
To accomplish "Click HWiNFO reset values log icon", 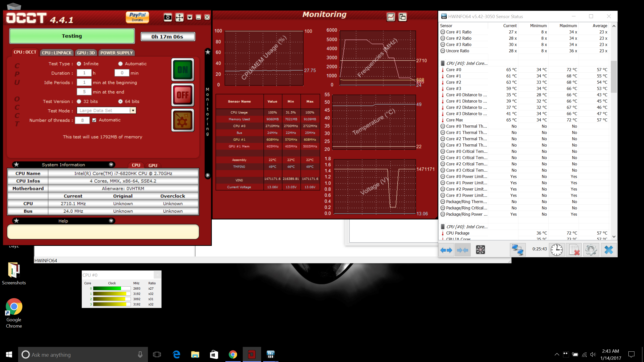I will point(574,250).
